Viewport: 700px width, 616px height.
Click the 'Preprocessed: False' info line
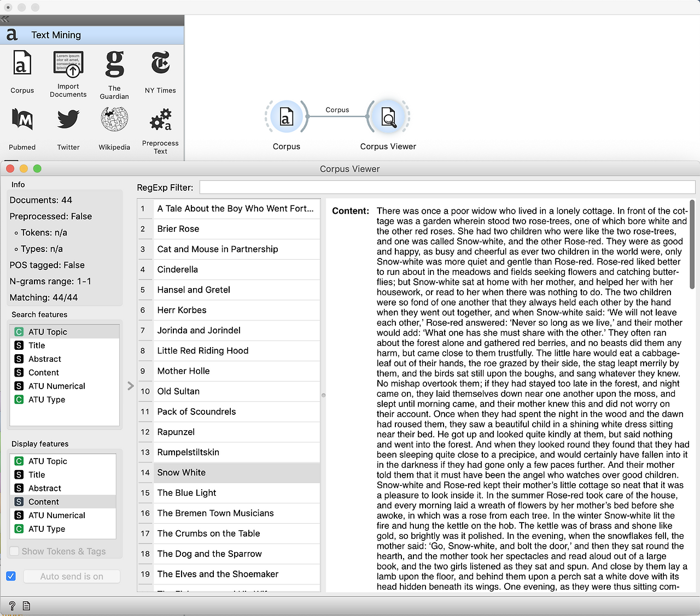(51, 216)
